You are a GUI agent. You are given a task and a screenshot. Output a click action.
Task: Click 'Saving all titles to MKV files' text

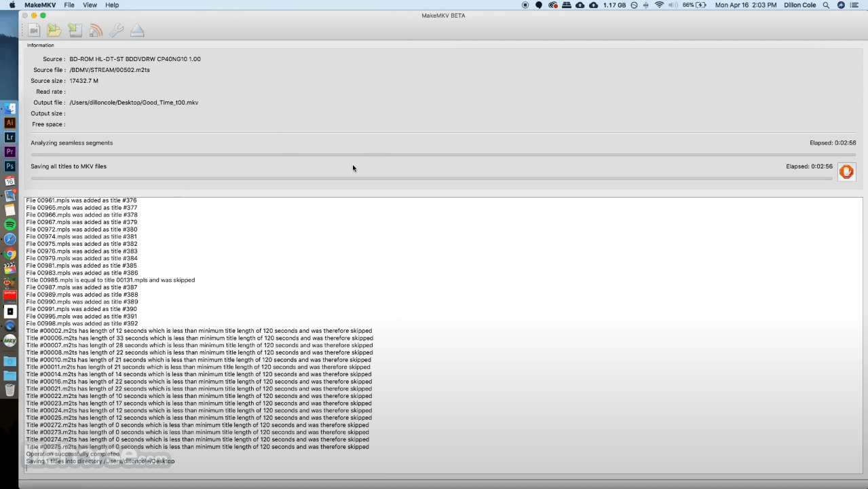tap(69, 166)
